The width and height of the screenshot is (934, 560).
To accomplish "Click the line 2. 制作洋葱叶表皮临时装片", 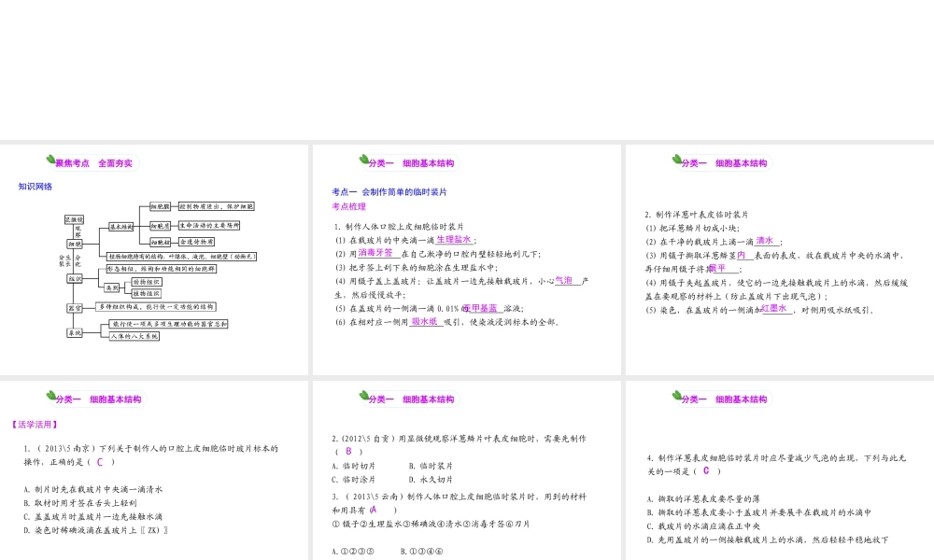I will coord(697,215).
